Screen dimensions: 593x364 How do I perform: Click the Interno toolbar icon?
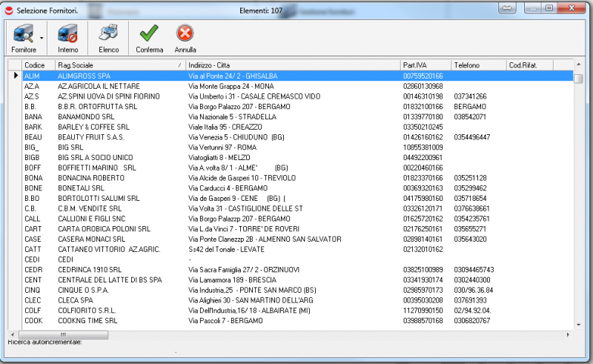coord(68,34)
